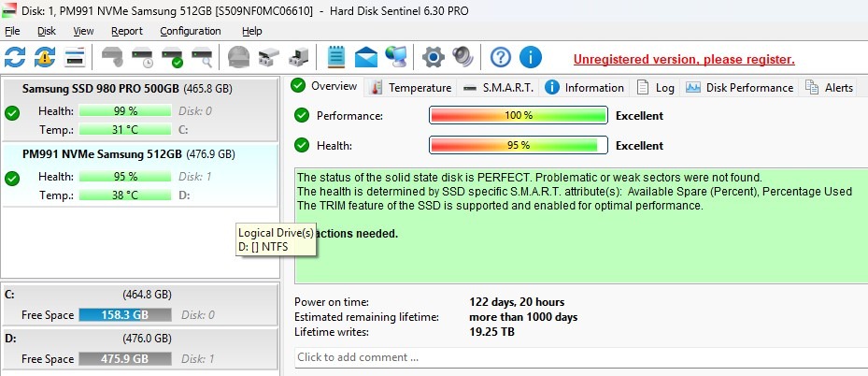Click the comment field "Click to add comment ..."
This screenshot has height=376, width=868.
coord(581,357)
